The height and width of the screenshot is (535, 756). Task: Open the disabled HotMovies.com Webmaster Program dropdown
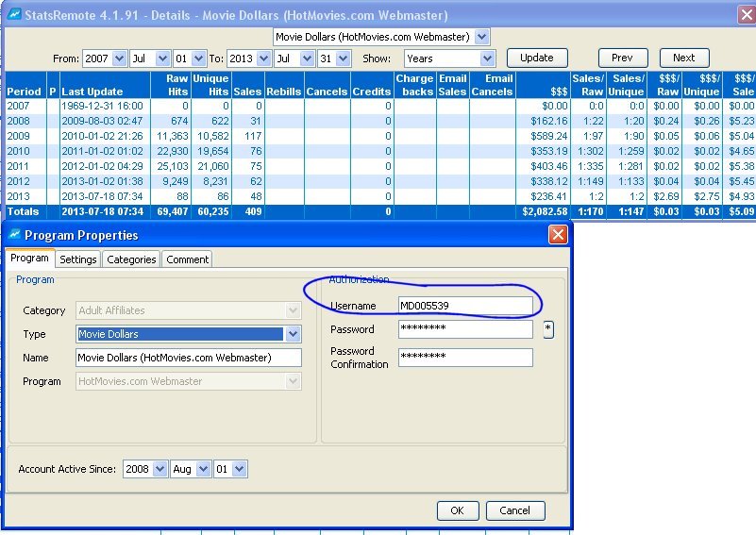click(293, 381)
